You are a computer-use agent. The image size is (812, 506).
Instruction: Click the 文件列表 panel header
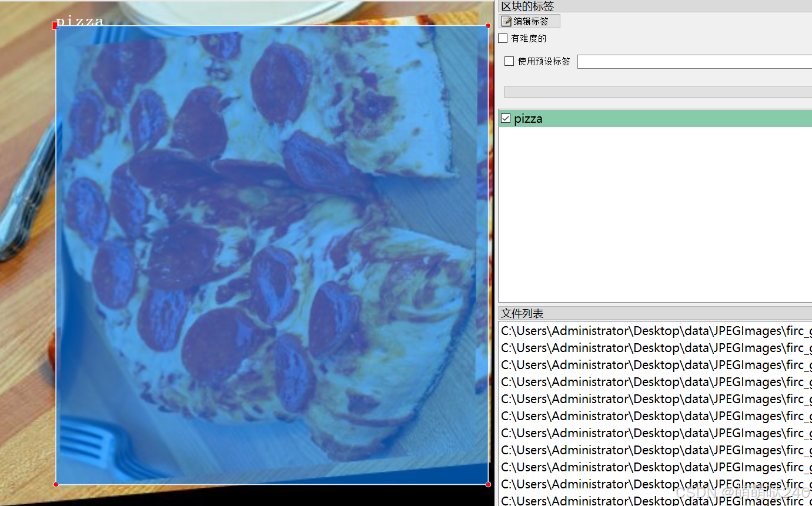[522, 313]
